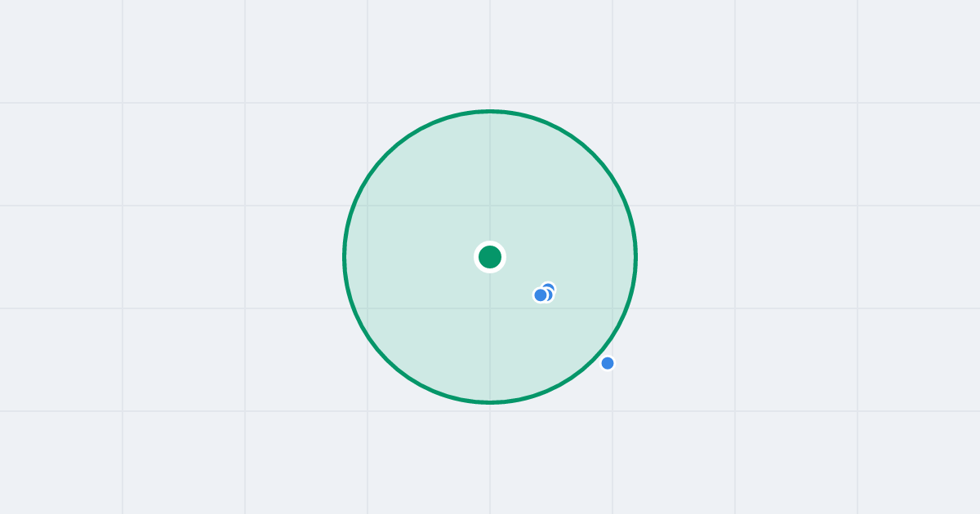This screenshot has width=980, height=514.
Task: Click the shaded area directly above the center marker
Action: pos(490,179)
